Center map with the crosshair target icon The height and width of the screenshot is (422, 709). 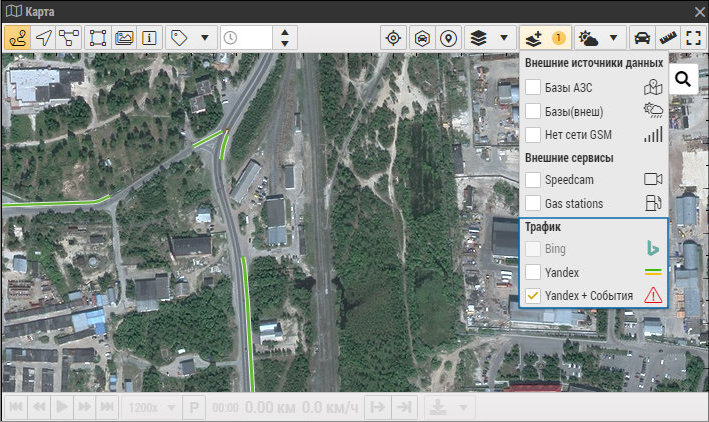(x=393, y=38)
